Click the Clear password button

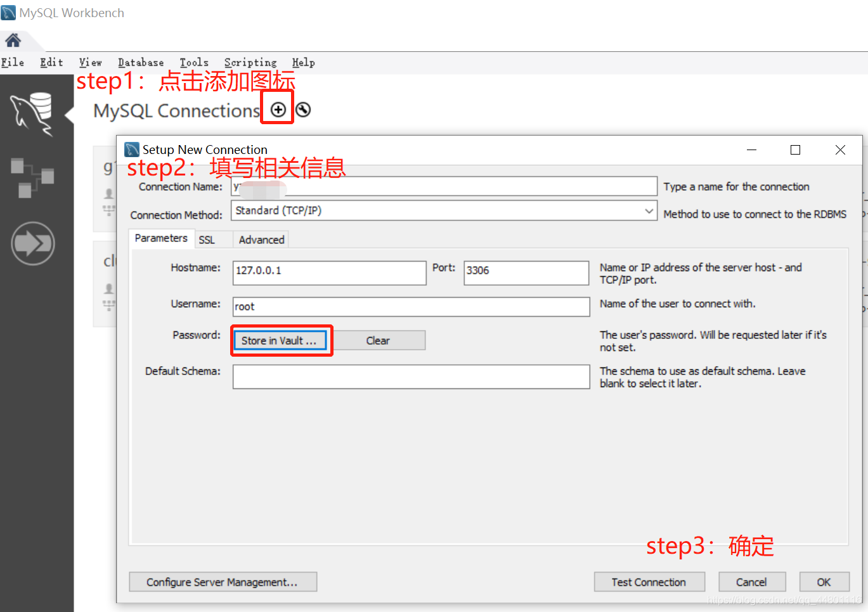pyautogui.click(x=378, y=340)
